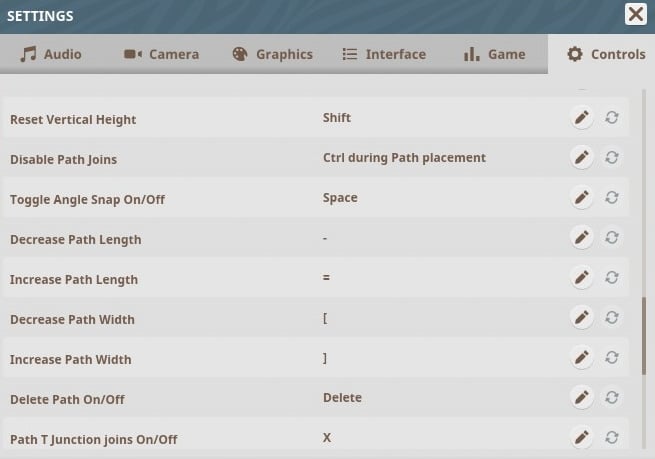Reset Toggle Angle Snap binding to default
The height and width of the screenshot is (459, 655).
click(612, 198)
